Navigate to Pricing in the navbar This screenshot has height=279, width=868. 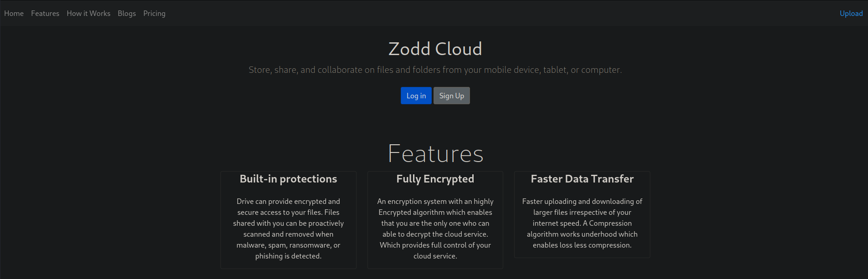154,14
